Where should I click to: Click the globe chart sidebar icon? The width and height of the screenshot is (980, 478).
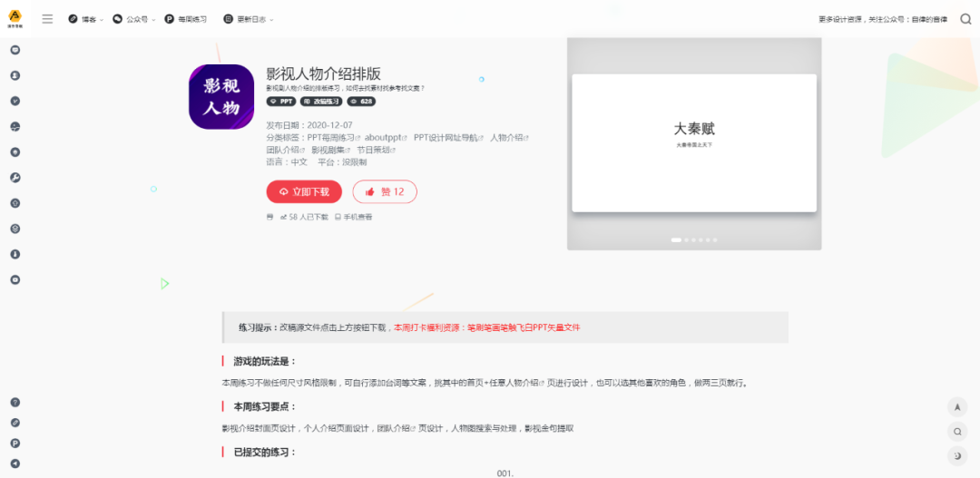[x=15, y=126]
